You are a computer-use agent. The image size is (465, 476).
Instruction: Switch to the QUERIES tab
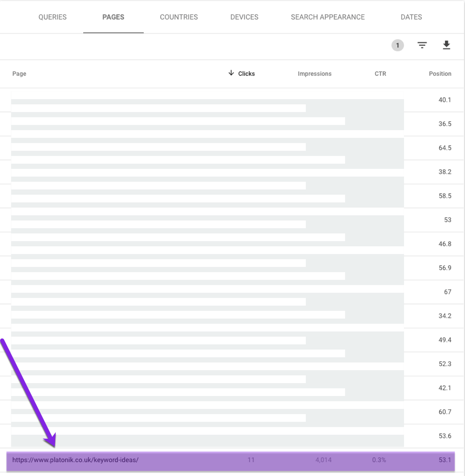52,17
